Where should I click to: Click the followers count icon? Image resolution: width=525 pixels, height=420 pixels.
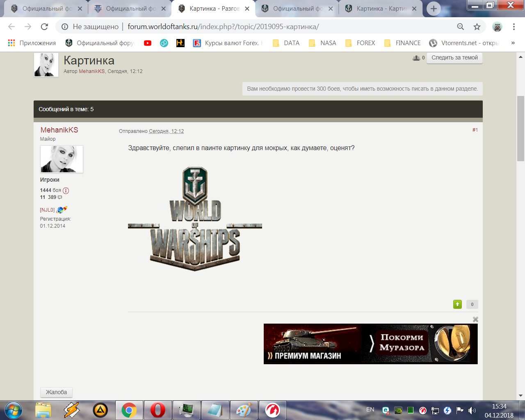416,58
